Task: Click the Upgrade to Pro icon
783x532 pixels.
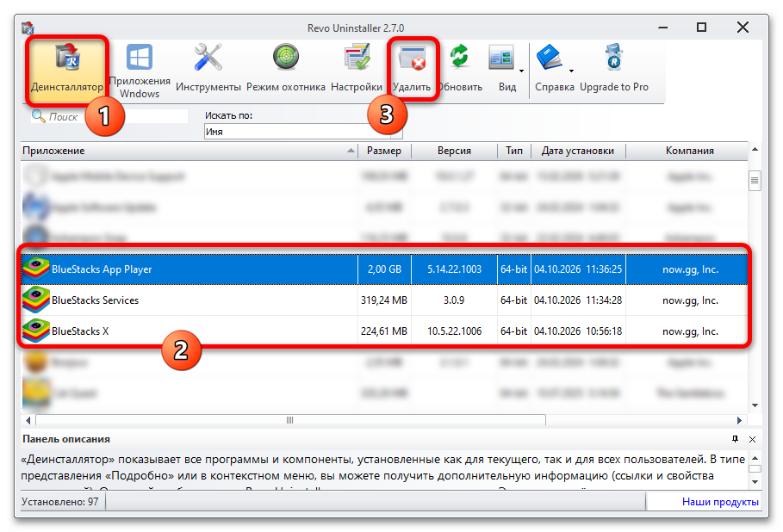Action: pos(613,58)
